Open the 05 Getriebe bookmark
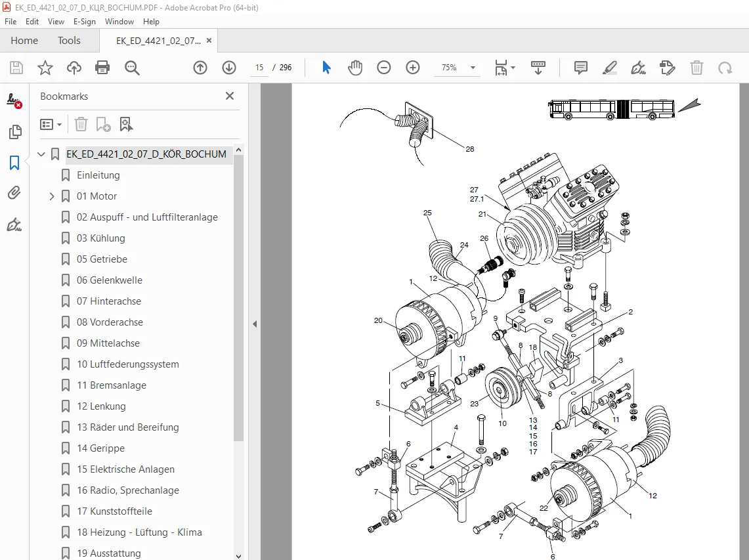The width and height of the screenshot is (749, 560). [102, 259]
